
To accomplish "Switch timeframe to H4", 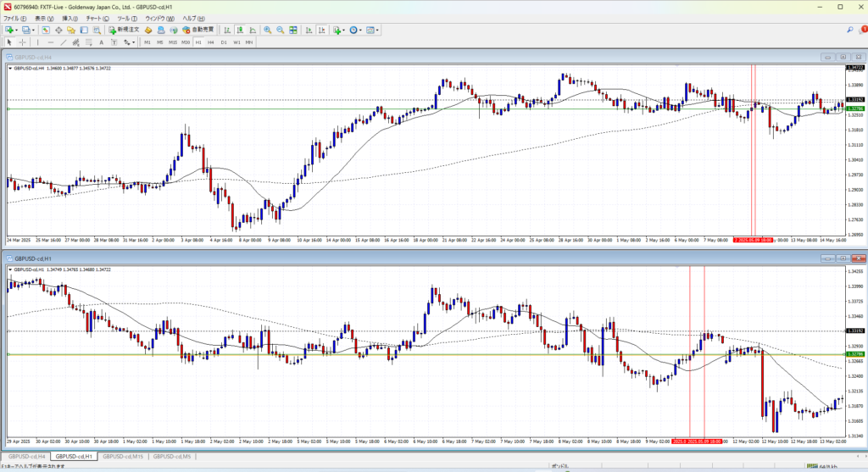I will tap(211, 42).
